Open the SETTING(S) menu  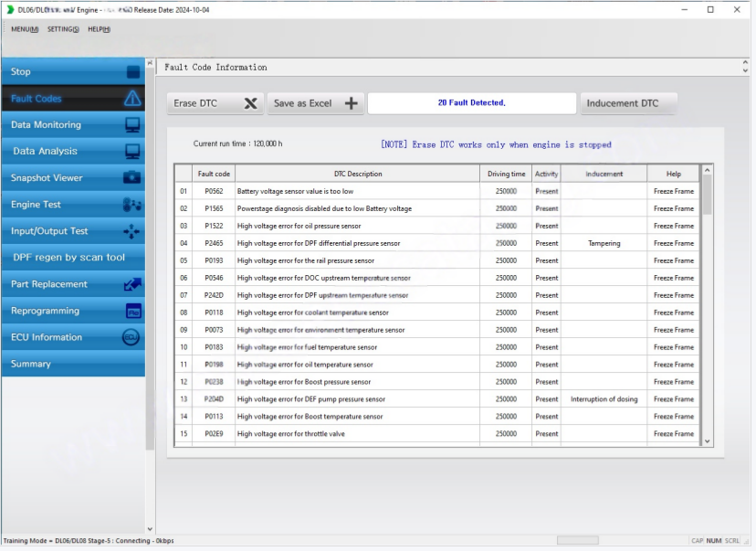click(63, 29)
